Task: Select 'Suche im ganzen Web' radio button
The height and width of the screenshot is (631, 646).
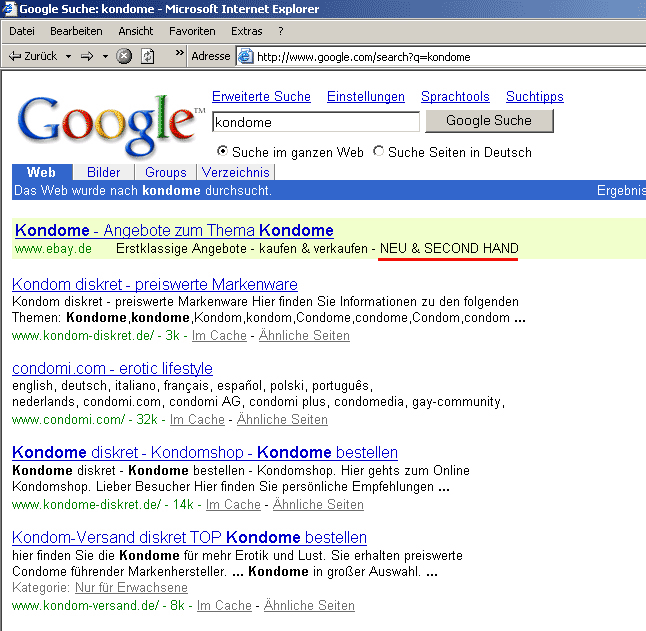Action: pos(222,151)
